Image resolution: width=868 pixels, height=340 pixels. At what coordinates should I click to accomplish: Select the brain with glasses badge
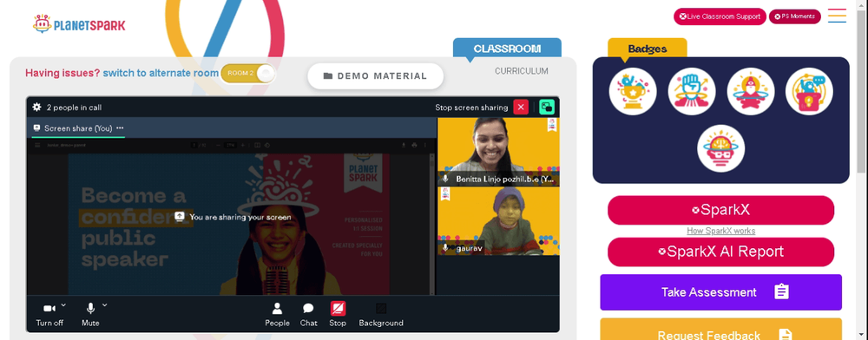720,148
